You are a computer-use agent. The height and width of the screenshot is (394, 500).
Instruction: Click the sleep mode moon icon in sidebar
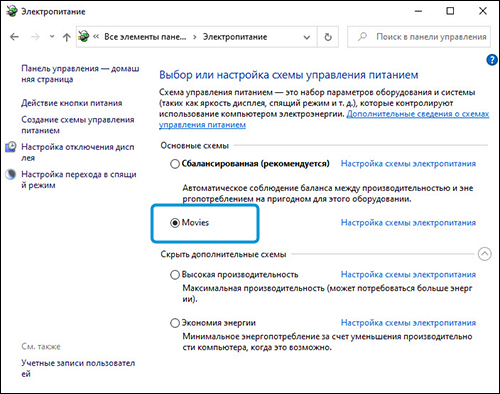click(11, 174)
